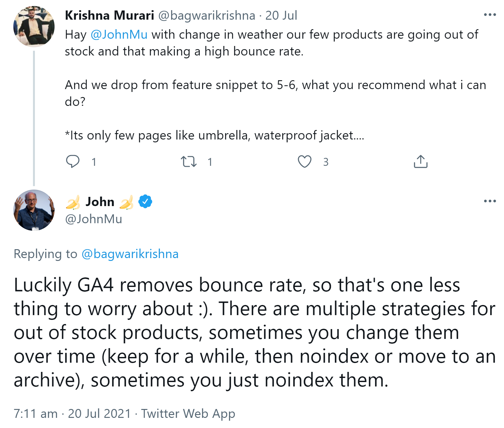504x428 pixels.
Task: Open more options on John's reply
Action: pyautogui.click(x=490, y=201)
